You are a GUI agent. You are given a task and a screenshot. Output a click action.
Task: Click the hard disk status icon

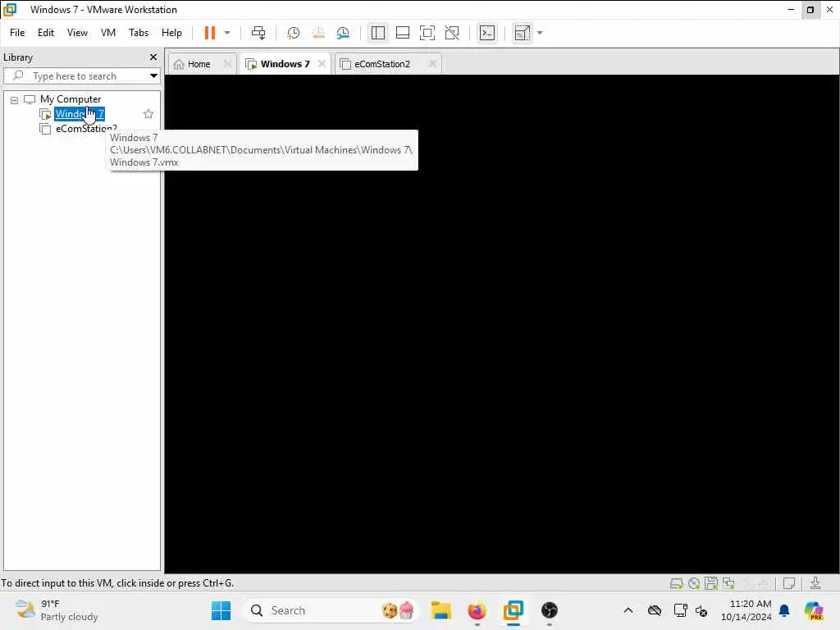[676, 583]
